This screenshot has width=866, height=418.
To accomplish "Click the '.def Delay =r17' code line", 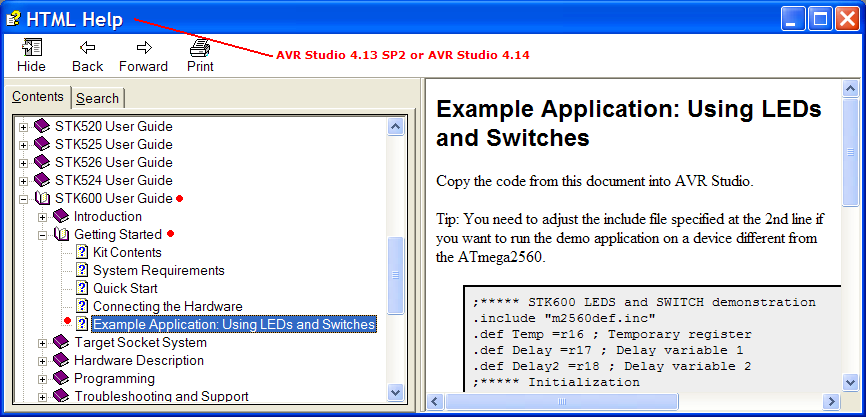I will coord(608,351).
